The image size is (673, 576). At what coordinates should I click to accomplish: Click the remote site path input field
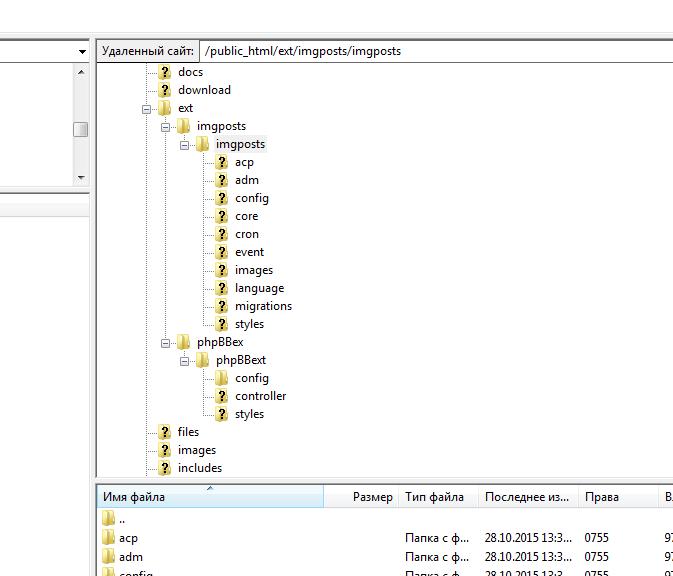[x=435, y=51]
